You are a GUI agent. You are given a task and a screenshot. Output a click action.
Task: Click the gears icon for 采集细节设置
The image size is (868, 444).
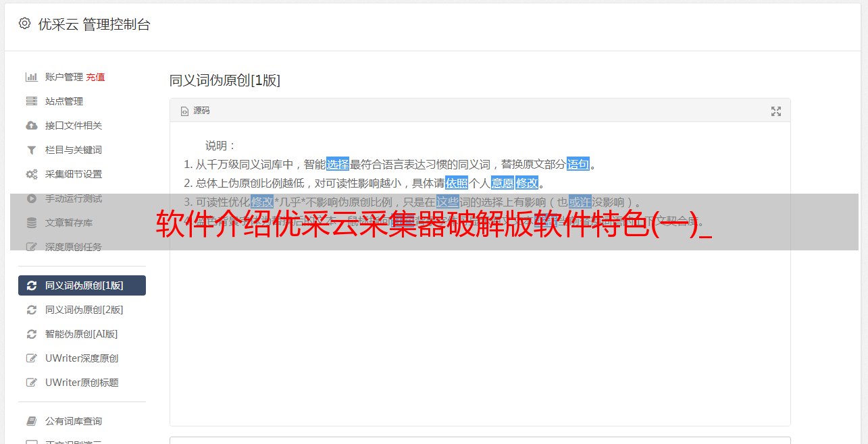(x=31, y=174)
